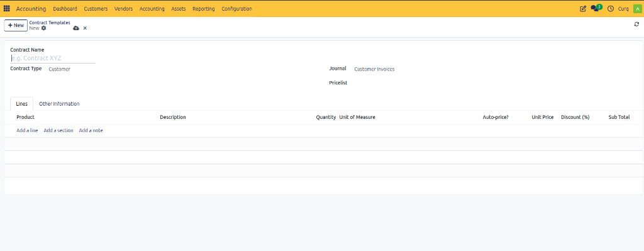Click the Quantity column header
The height and width of the screenshot is (251, 644).
(x=326, y=118)
